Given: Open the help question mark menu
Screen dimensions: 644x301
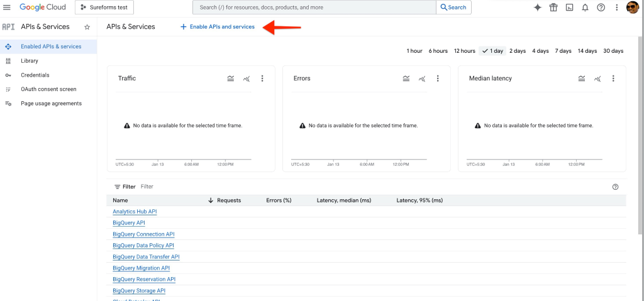Looking at the screenshot, I should 601,8.
